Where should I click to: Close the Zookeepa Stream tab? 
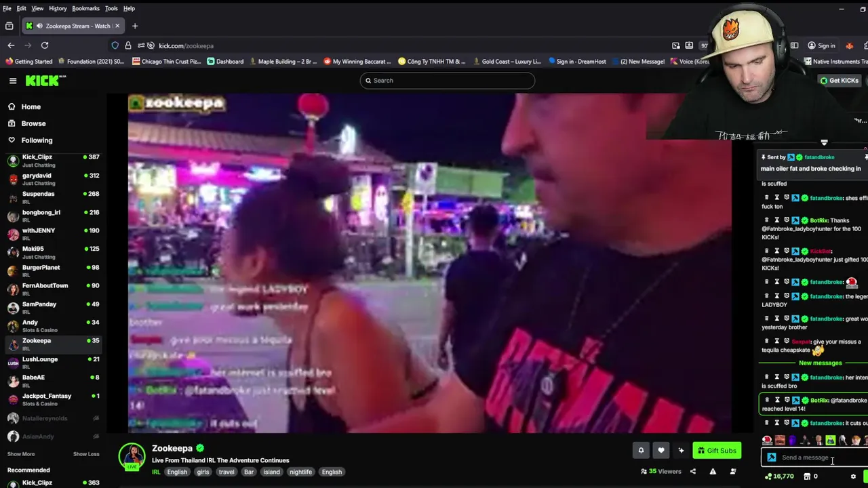click(117, 26)
